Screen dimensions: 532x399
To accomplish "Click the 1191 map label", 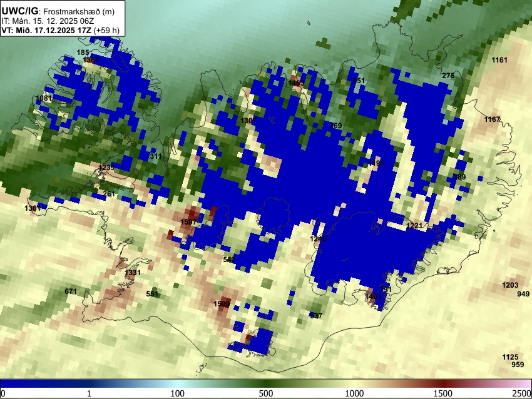I will pyautogui.click(x=376, y=163).
